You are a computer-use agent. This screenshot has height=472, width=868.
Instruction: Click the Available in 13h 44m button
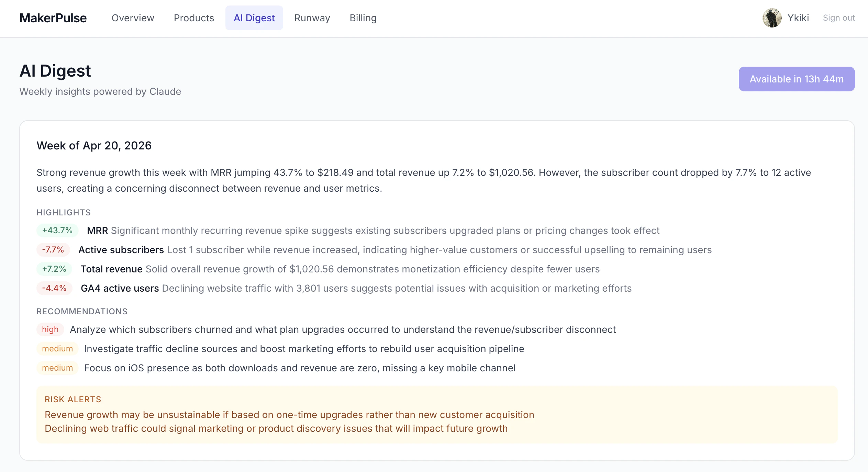pos(797,79)
